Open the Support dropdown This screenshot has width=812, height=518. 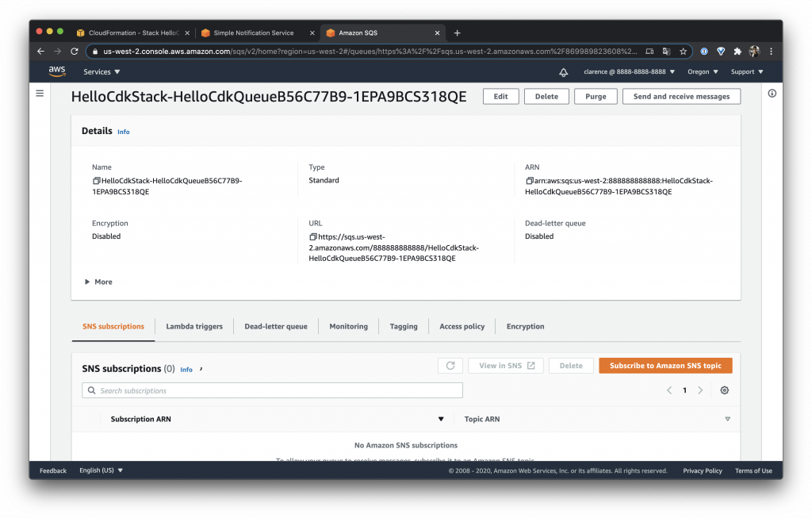[747, 72]
